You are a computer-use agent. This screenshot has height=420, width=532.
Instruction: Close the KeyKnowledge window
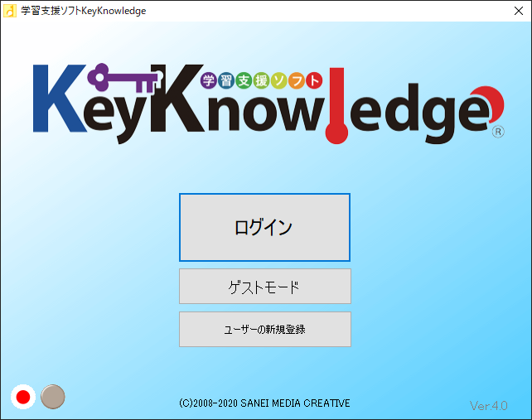pyautogui.click(x=512, y=11)
